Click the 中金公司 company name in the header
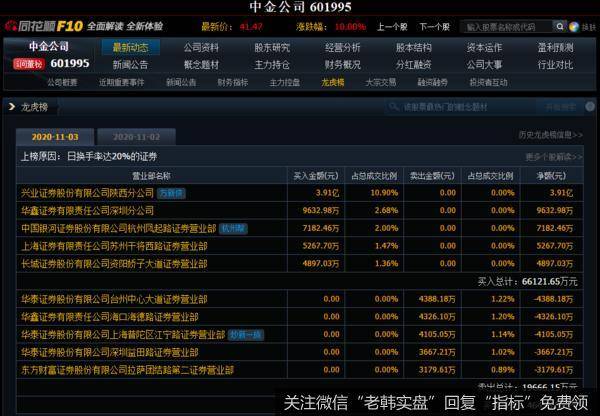The width and height of the screenshot is (600, 416). [x=49, y=47]
